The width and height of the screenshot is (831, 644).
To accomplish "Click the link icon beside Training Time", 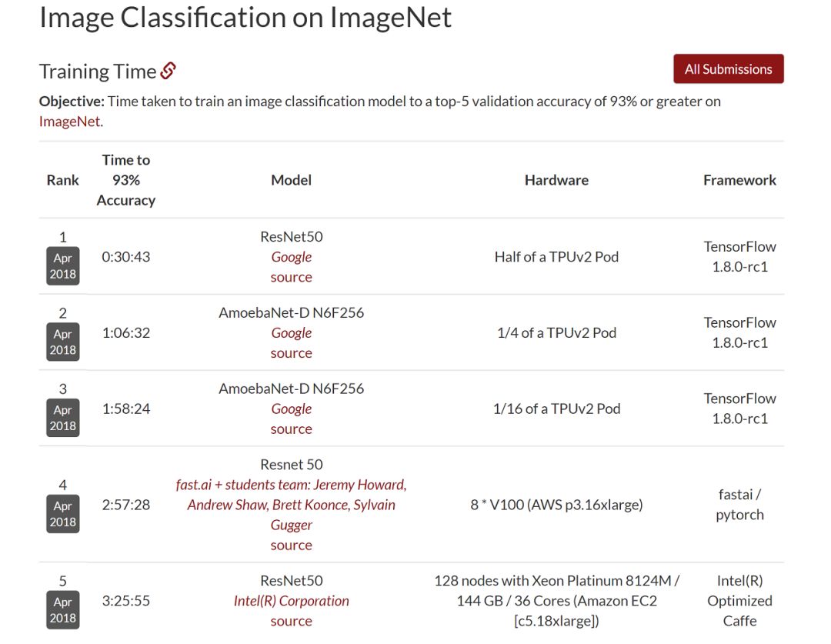I will pyautogui.click(x=169, y=72).
